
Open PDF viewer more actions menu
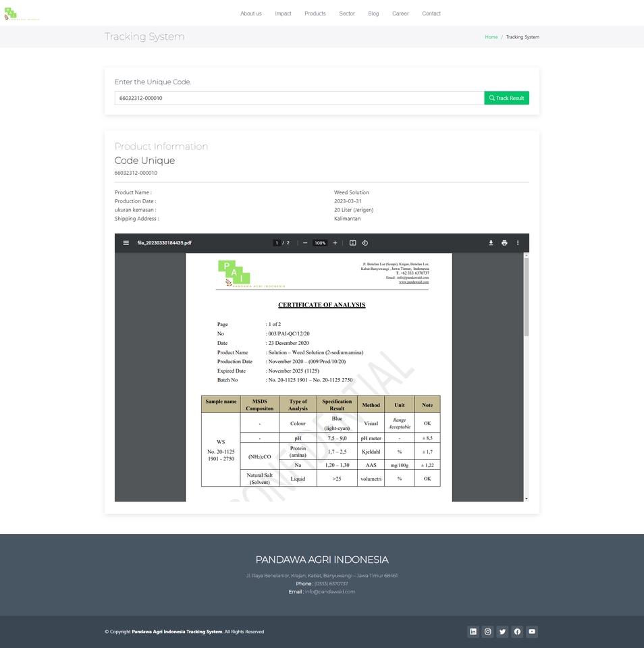point(518,243)
